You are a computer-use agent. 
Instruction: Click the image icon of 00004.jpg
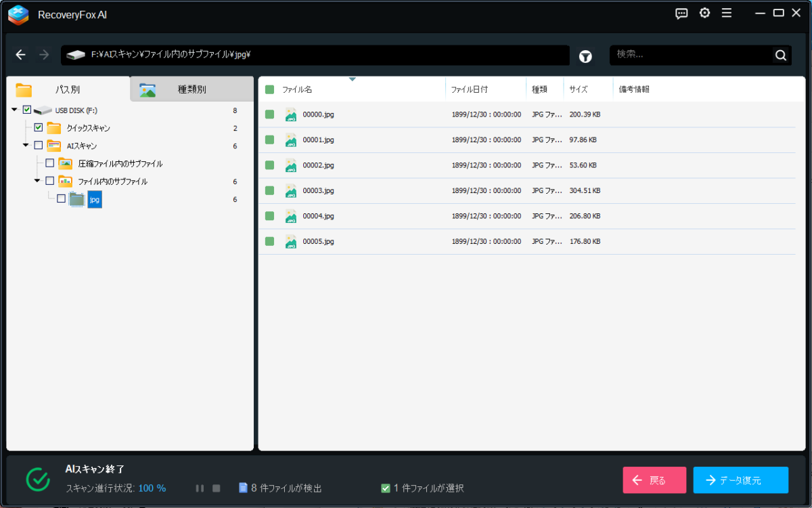click(x=291, y=216)
